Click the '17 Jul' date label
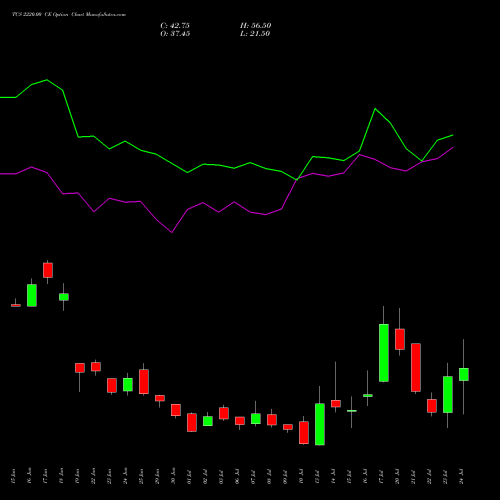The width and height of the screenshot is (500, 500). (x=381, y=477)
